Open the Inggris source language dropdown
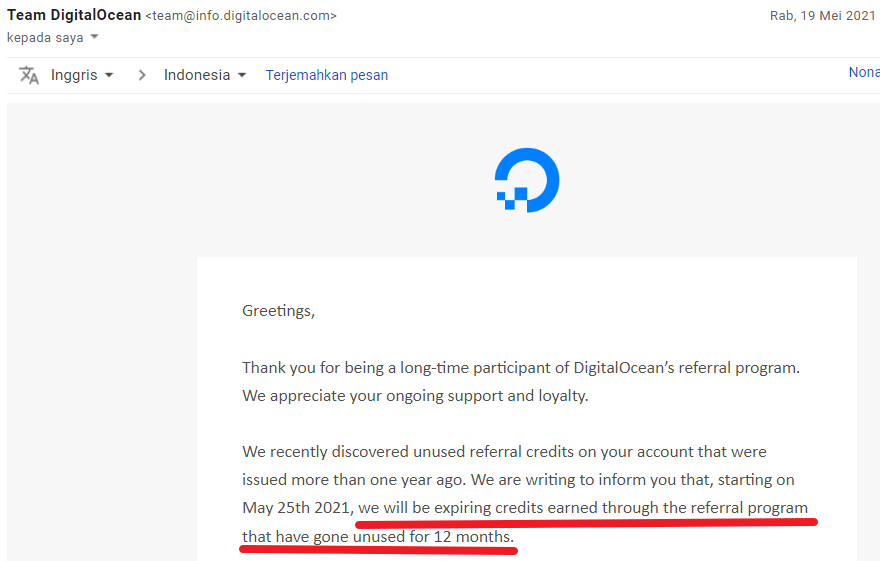880x561 pixels. pyautogui.click(x=82, y=75)
